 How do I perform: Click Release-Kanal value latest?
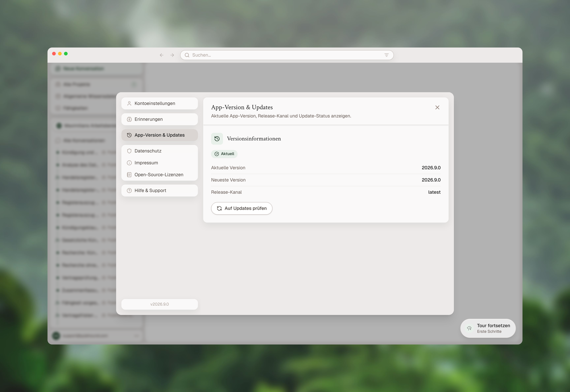(x=434, y=192)
